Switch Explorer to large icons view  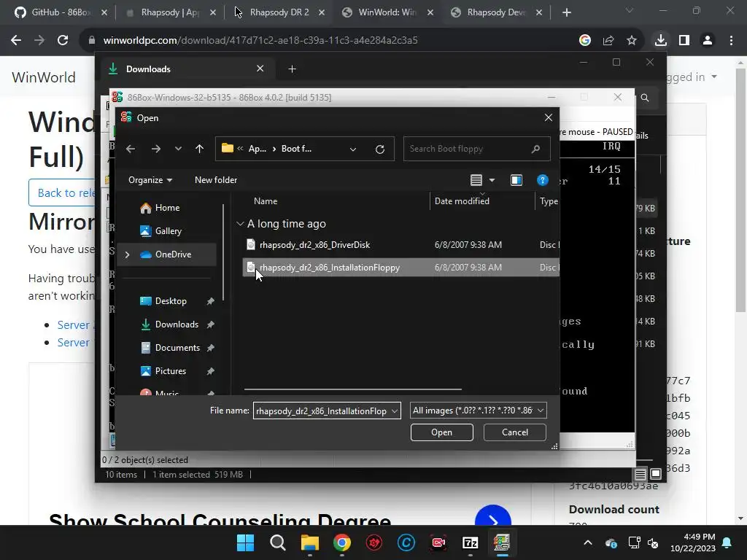click(656, 474)
